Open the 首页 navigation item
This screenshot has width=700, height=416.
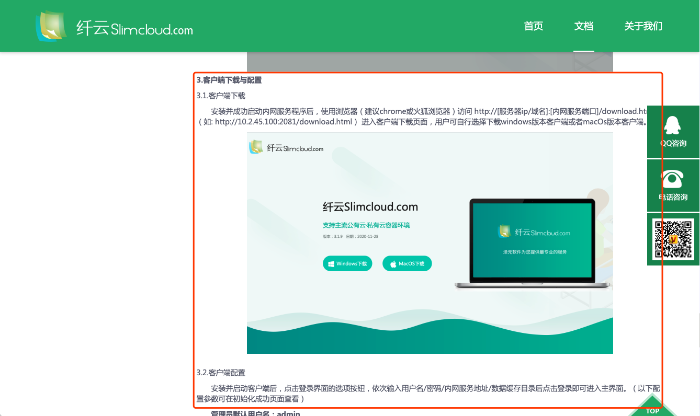coord(533,26)
